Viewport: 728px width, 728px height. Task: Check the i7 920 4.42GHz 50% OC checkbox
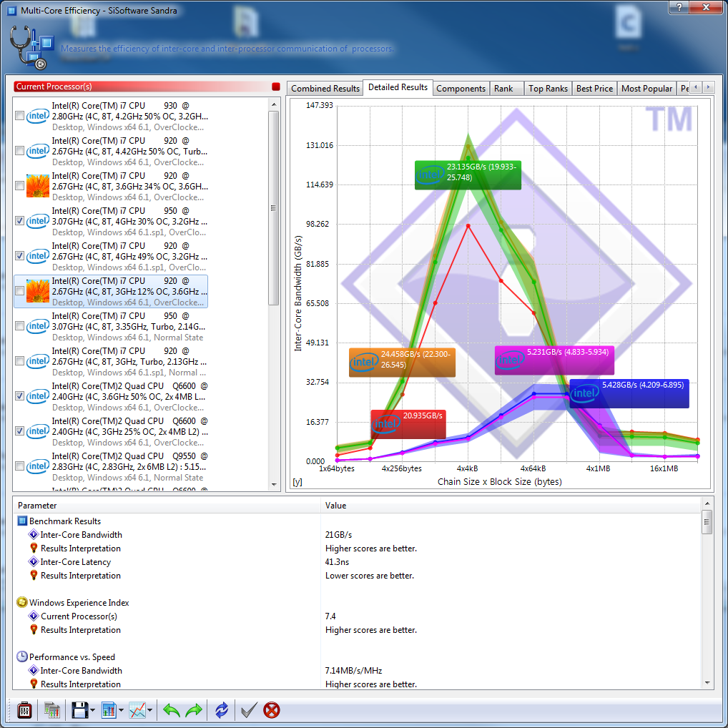point(19,150)
